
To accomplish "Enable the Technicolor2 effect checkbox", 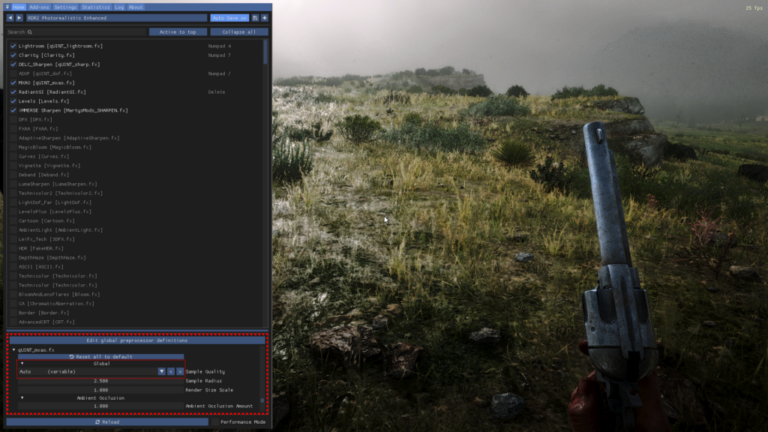I will point(14,193).
